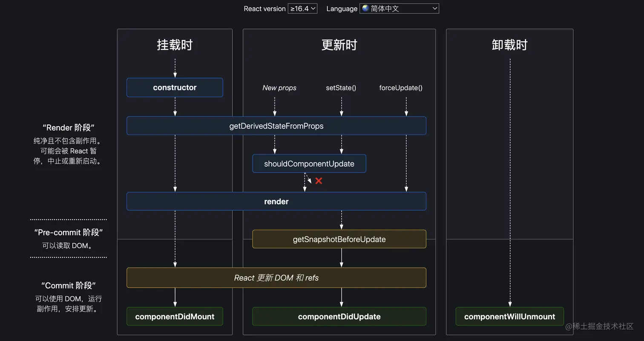644x341 pixels.
Task: Click the getSnapshotBeforeUpdate box
Action: pyautogui.click(x=339, y=239)
